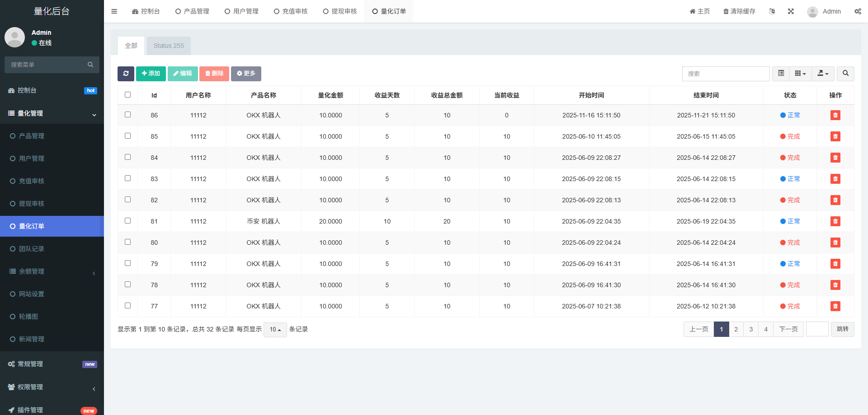Open the export data dropdown
Image resolution: width=868 pixels, height=415 pixels.
823,74
